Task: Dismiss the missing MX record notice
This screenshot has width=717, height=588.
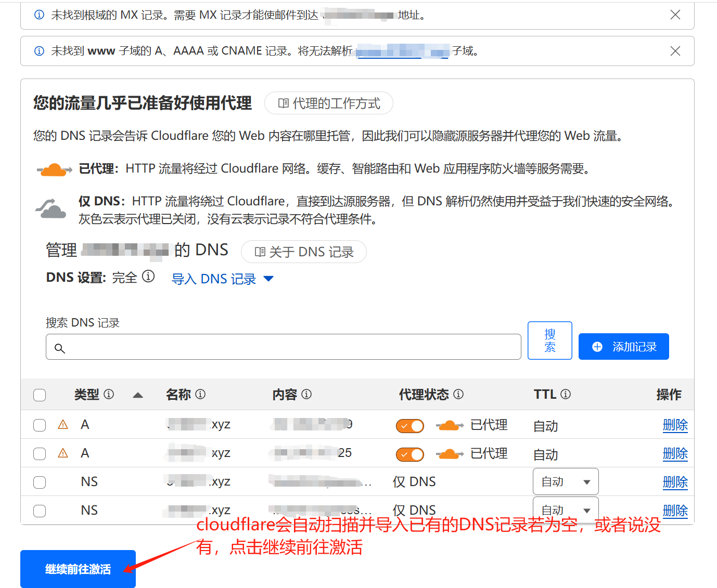Action: (x=675, y=15)
